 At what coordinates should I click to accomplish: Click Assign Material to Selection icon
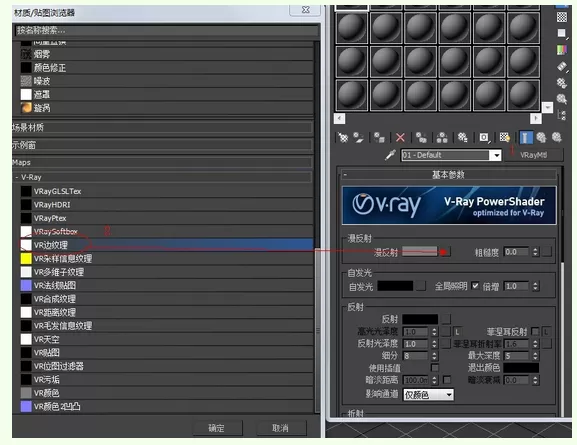(379, 138)
